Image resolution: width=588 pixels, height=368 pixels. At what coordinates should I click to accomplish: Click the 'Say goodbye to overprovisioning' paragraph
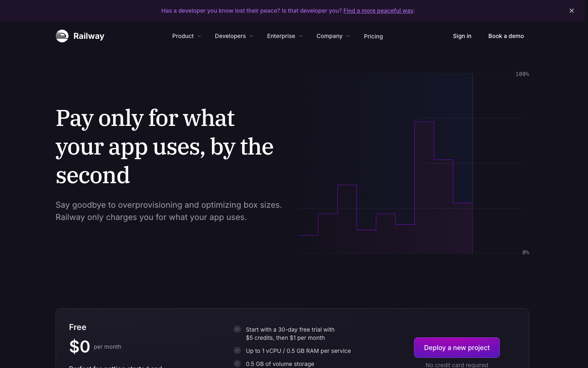click(169, 211)
